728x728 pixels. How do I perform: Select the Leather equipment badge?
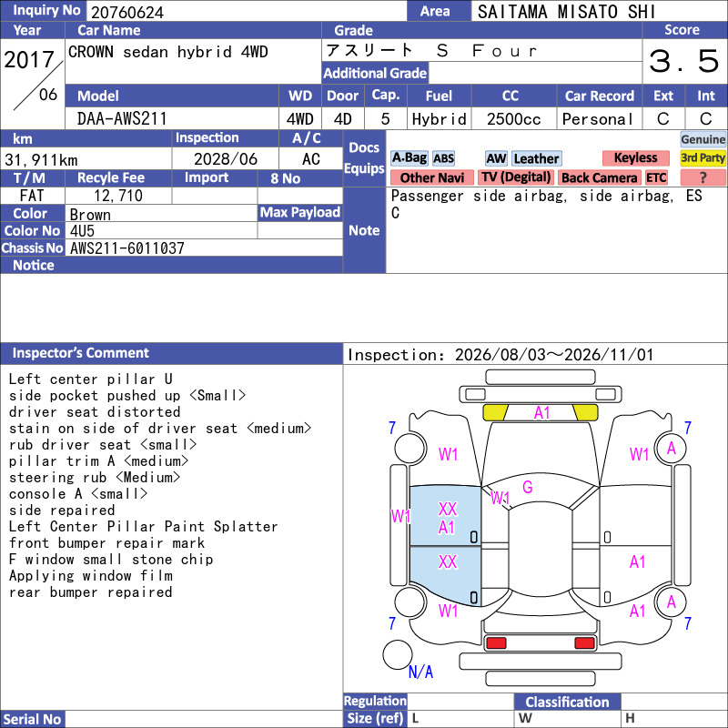[x=536, y=158]
